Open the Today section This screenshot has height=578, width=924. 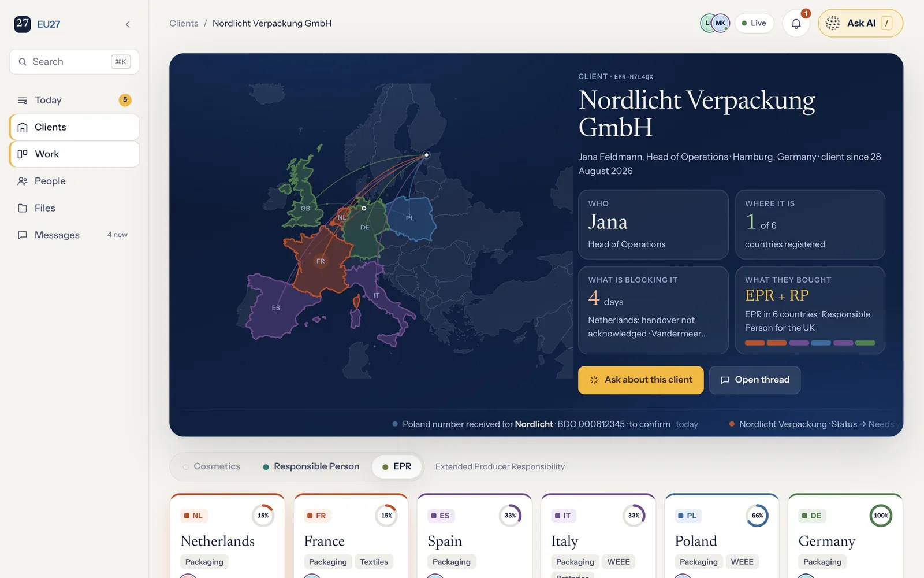click(74, 100)
